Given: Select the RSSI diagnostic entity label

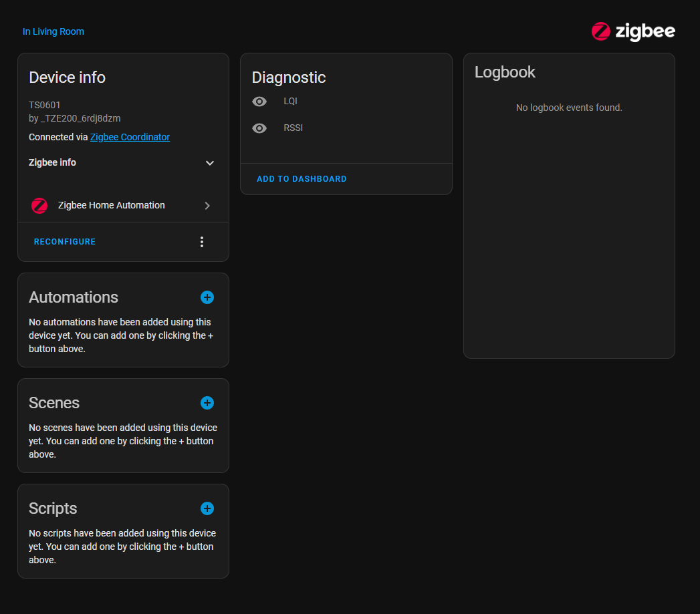Looking at the screenshot, I should pyautogui.click(x=293, y=128).
